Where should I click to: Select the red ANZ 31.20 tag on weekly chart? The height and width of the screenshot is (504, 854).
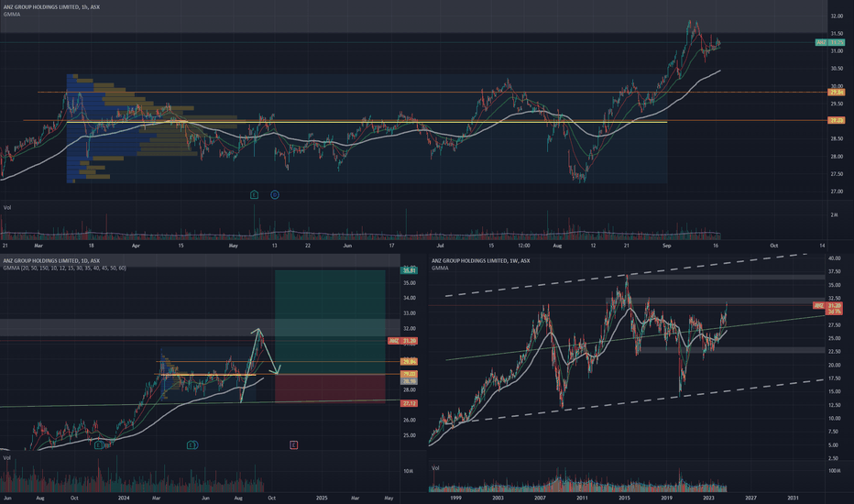coord(827,306)
